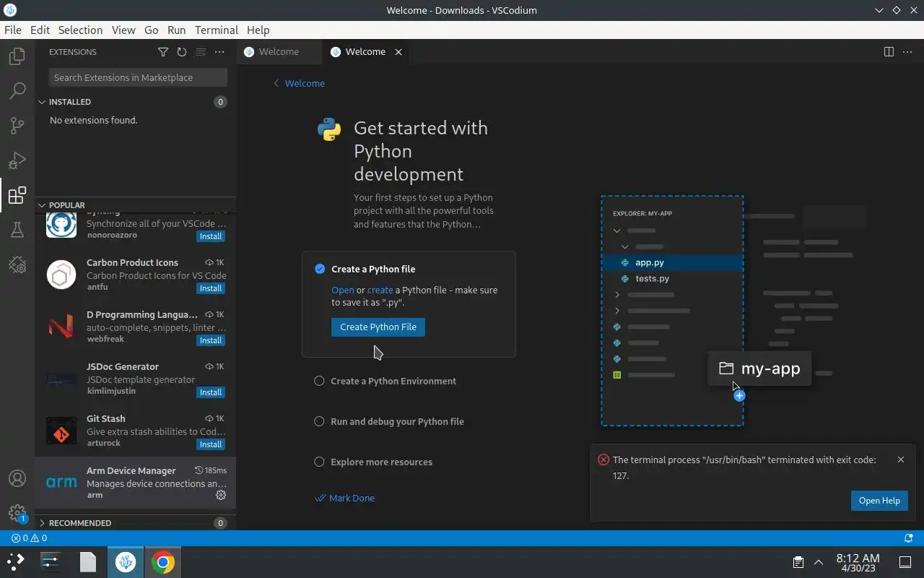The image size is (924, 578).
Task: Click the split editor right icon
Action: (x=889, y=52)
